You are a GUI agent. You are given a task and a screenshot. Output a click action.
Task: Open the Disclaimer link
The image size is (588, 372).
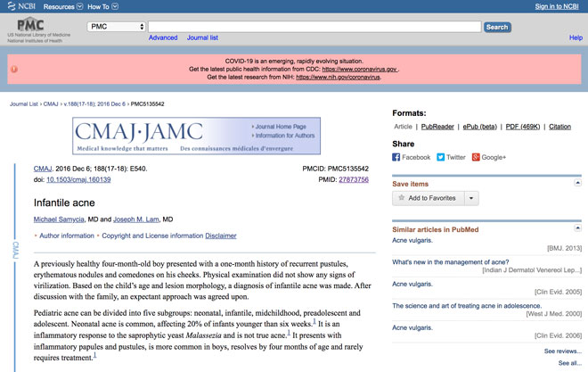click(221, 236)
